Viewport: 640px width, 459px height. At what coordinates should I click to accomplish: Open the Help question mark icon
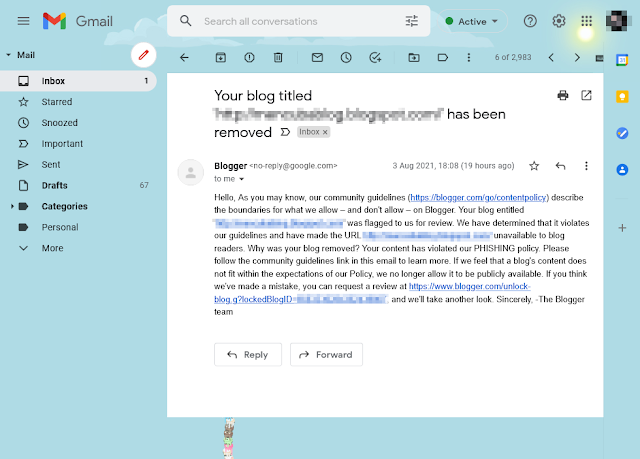pyautogui.click(x=530, y=21)
